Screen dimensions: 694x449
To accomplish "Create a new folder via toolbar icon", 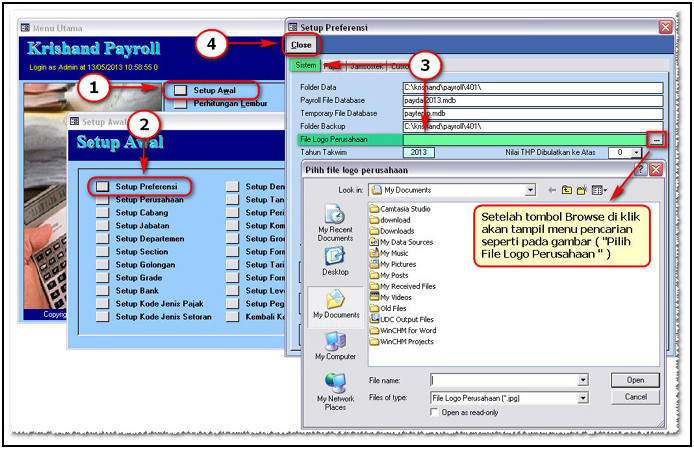I will (582, 190).
